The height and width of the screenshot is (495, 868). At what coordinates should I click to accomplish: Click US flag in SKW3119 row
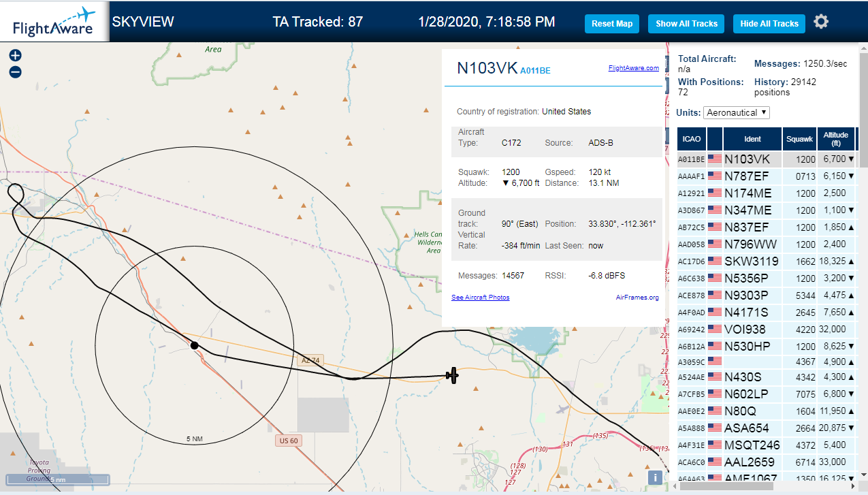[x=715, y=261]
